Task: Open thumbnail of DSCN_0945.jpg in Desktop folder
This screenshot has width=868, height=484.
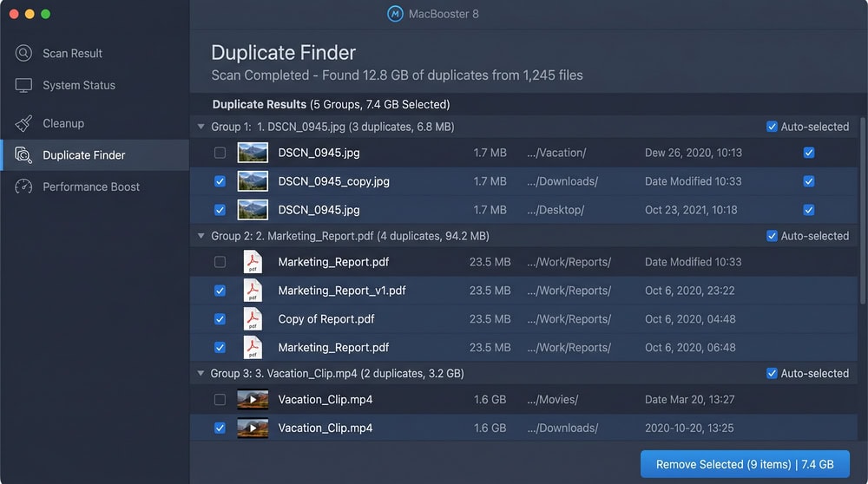Action: point(253,210)
